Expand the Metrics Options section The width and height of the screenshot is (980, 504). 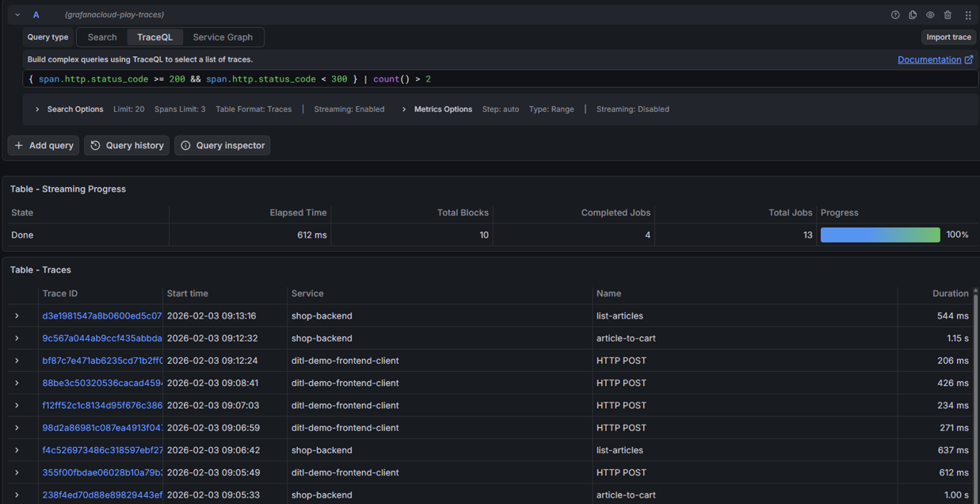coord(404,109)
